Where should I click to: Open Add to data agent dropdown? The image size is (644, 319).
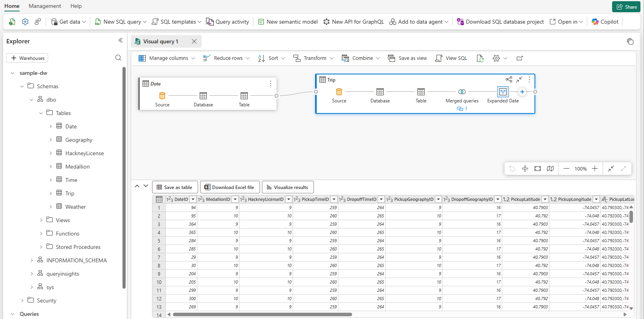419,22
